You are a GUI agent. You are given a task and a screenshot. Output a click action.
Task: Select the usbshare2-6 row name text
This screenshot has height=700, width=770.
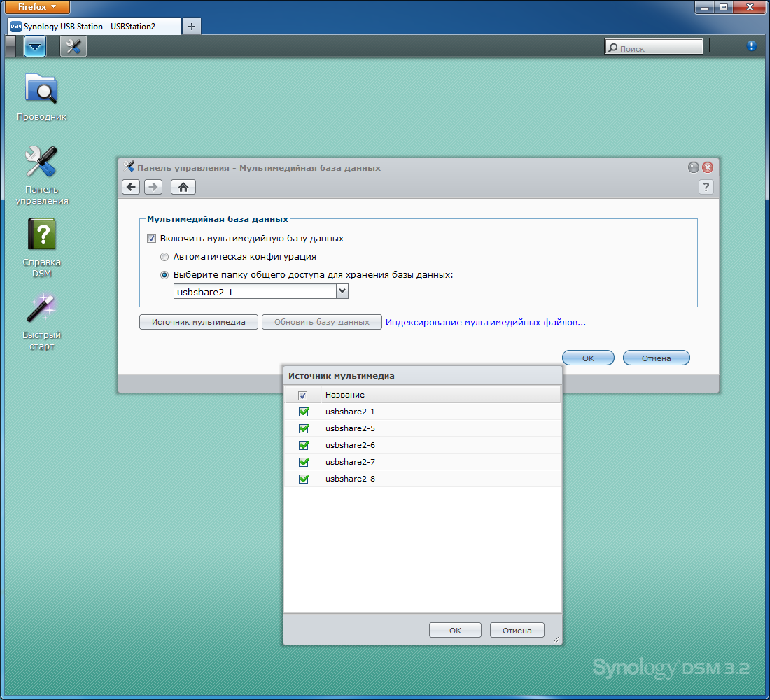click(x=350, y=445)
